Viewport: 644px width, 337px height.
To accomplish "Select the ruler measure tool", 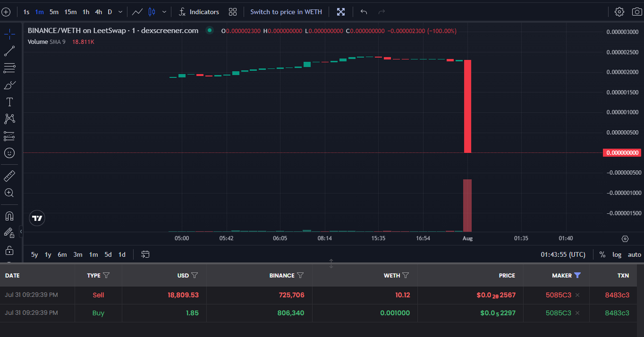I will coord(9,176).
